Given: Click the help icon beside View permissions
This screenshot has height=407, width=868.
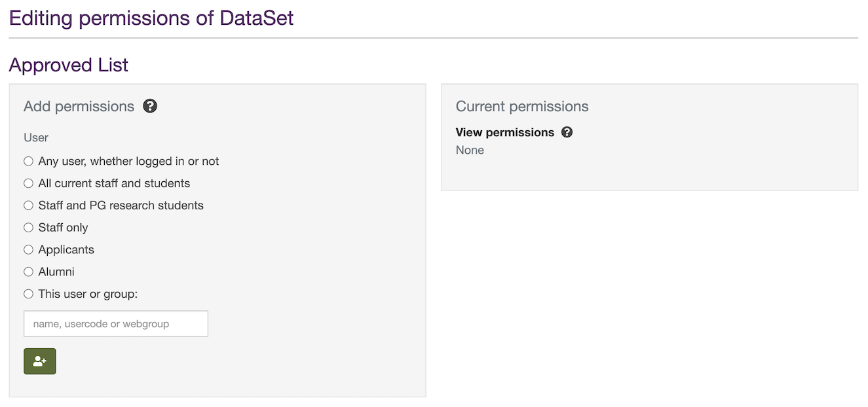Looking at the screenshot, I should click(567, 132).
